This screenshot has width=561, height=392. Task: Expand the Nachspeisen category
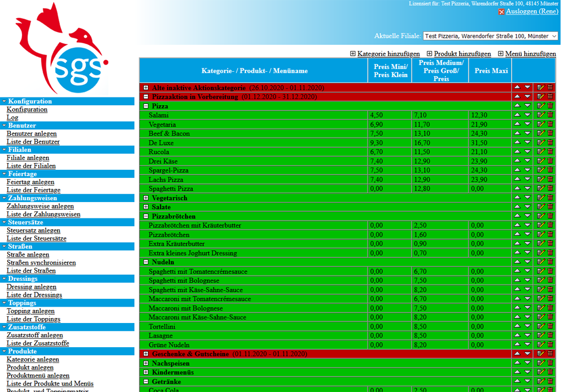coord(146,363)
